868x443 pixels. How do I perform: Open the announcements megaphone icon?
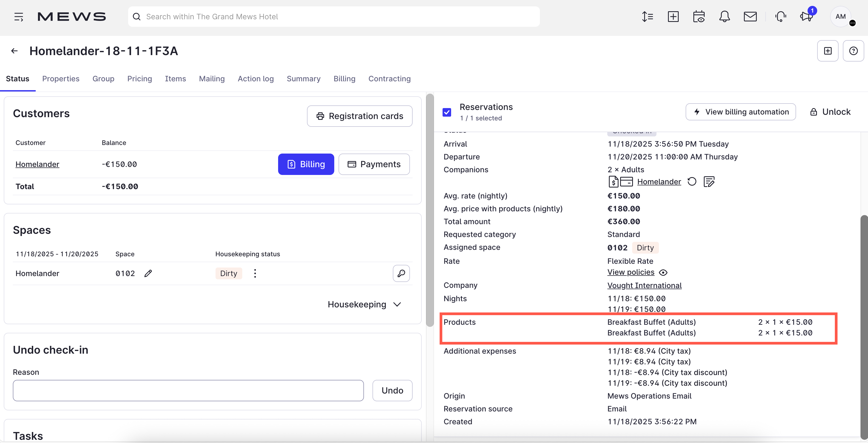pos(806,17)
